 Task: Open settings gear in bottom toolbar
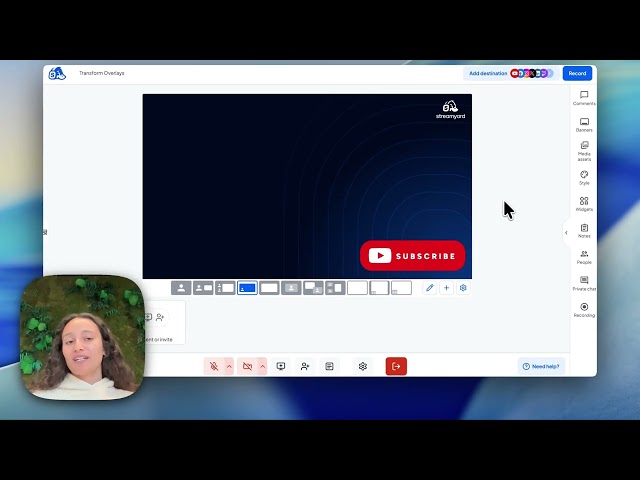coord(363,367)
